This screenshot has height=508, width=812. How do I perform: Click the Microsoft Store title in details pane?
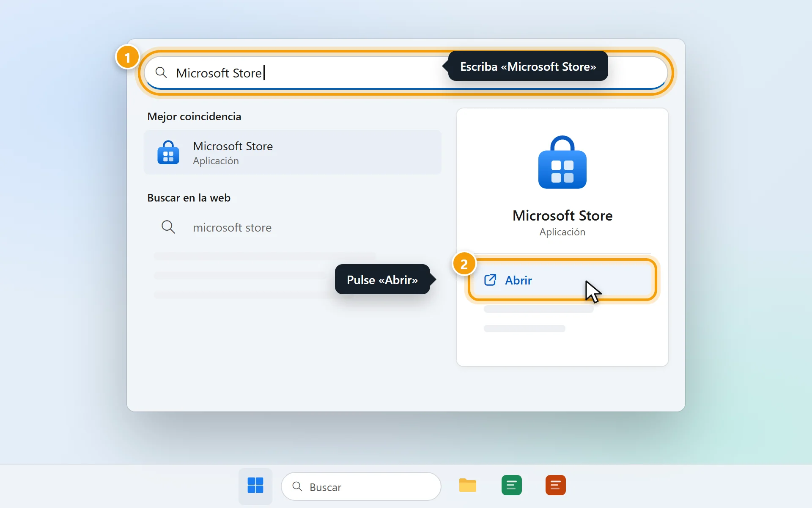pos(562,215)
